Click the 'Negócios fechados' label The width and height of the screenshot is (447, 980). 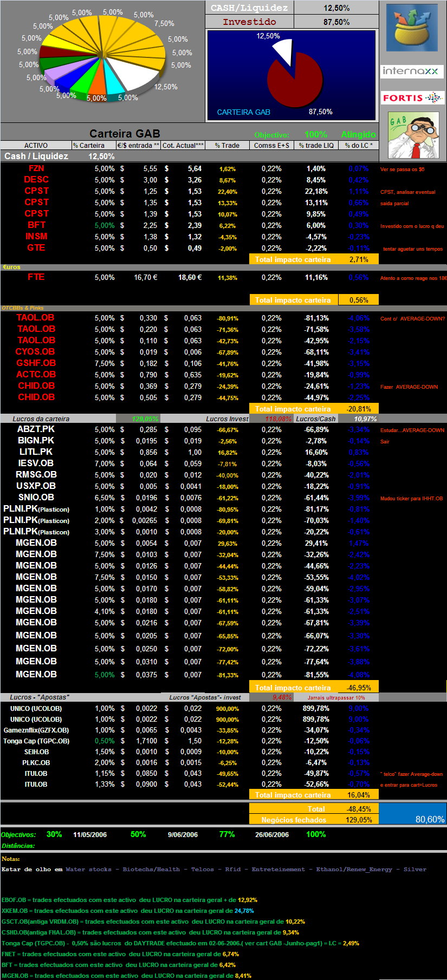294,820
